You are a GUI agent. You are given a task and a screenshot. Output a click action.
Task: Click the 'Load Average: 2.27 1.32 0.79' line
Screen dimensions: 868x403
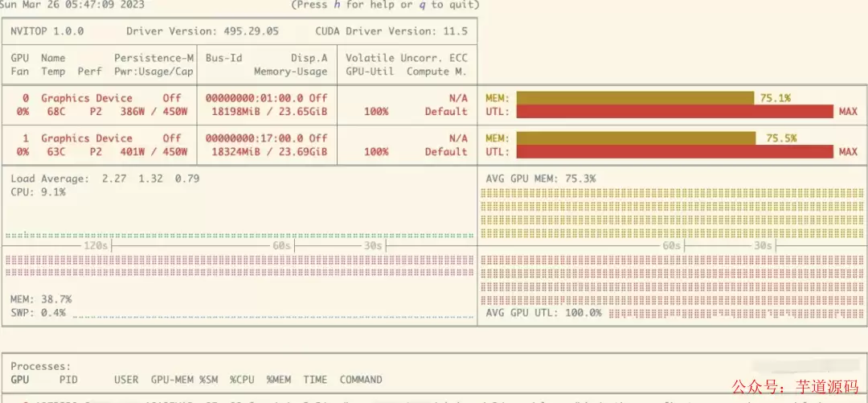(x=105, y=179)
